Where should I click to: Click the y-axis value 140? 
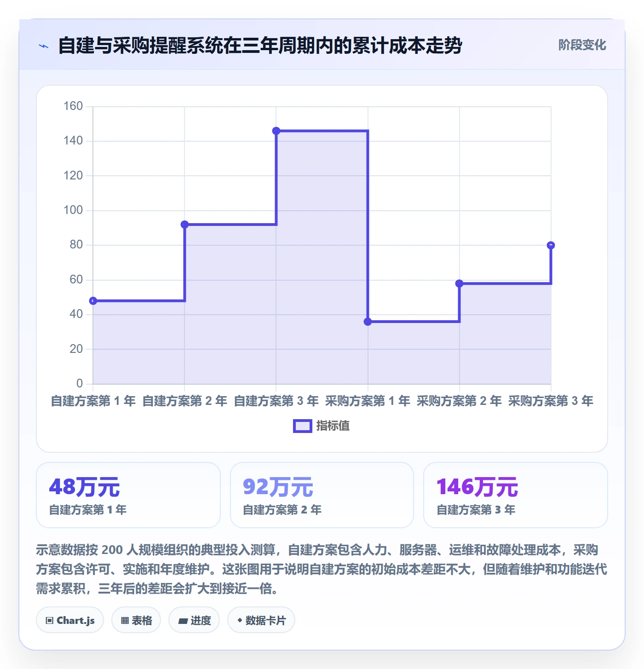[x=73, y=141]
